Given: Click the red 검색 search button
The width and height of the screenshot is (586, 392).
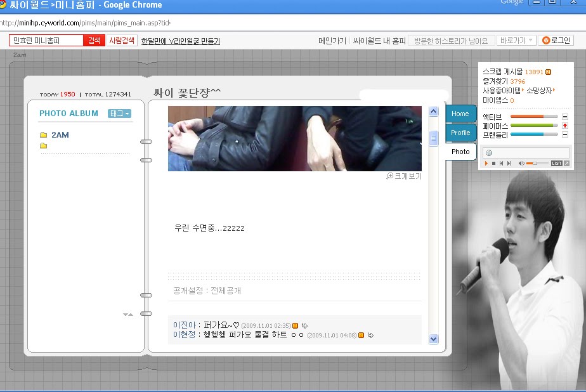Looking at the screenshot, I should [94, 41].
